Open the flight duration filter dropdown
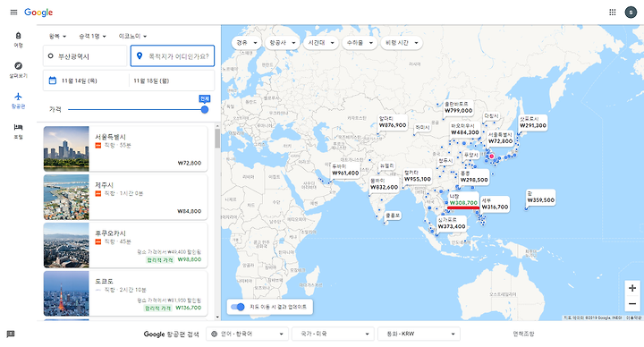 (402, 43)
